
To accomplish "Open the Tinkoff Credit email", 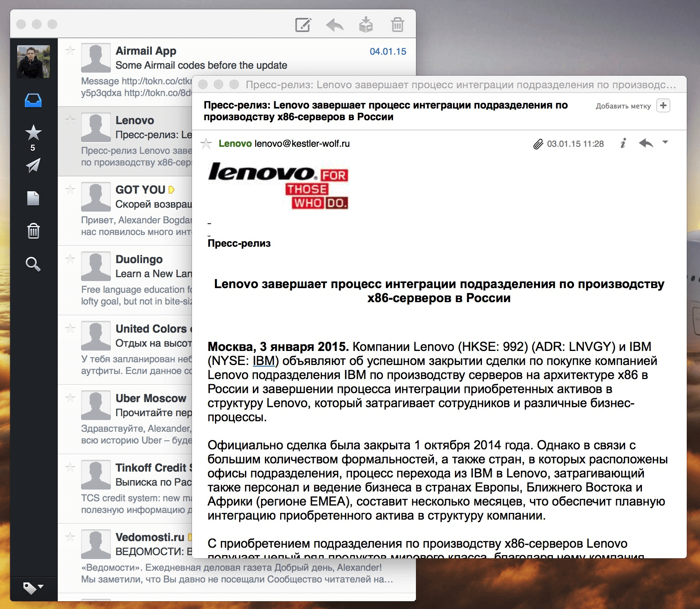I will point(125,489).
